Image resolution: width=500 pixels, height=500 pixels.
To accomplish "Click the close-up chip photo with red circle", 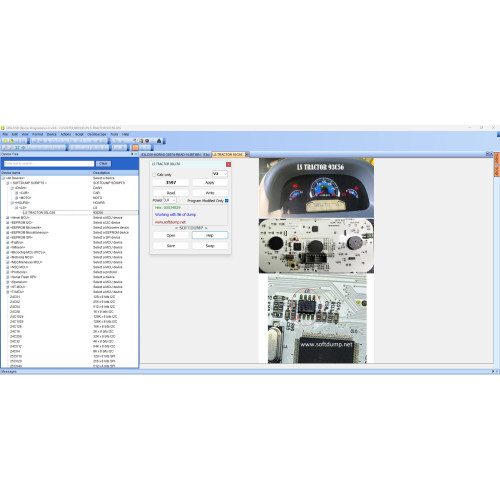I will click(x=317, y=319).
